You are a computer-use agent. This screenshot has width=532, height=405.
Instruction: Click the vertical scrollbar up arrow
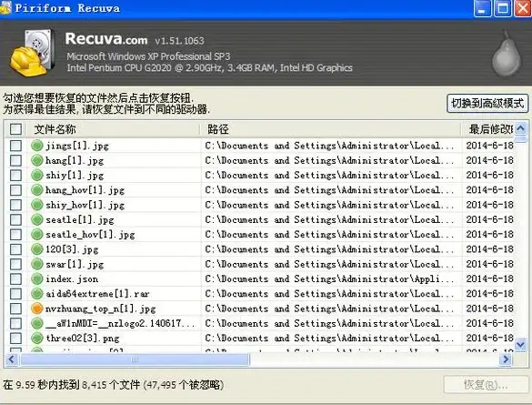pyautogui.click(x=520, y=128)
